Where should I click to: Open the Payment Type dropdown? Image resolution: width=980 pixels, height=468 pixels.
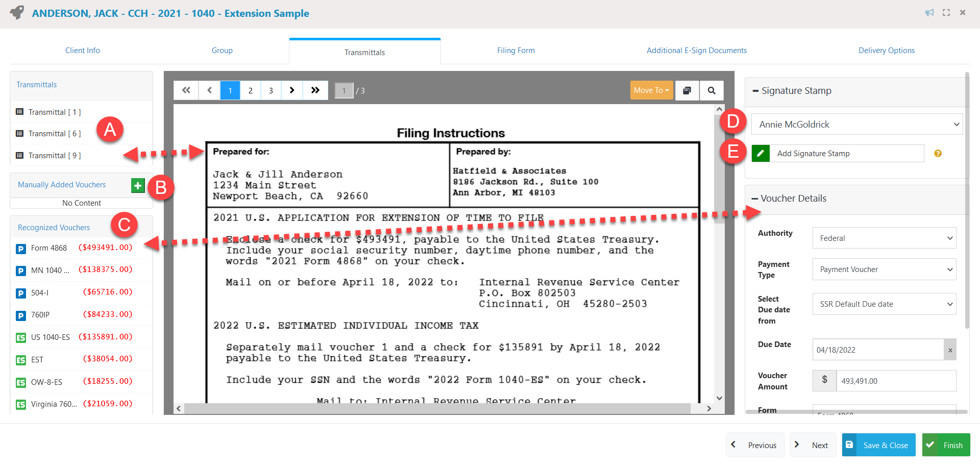[x=884, y=269]
